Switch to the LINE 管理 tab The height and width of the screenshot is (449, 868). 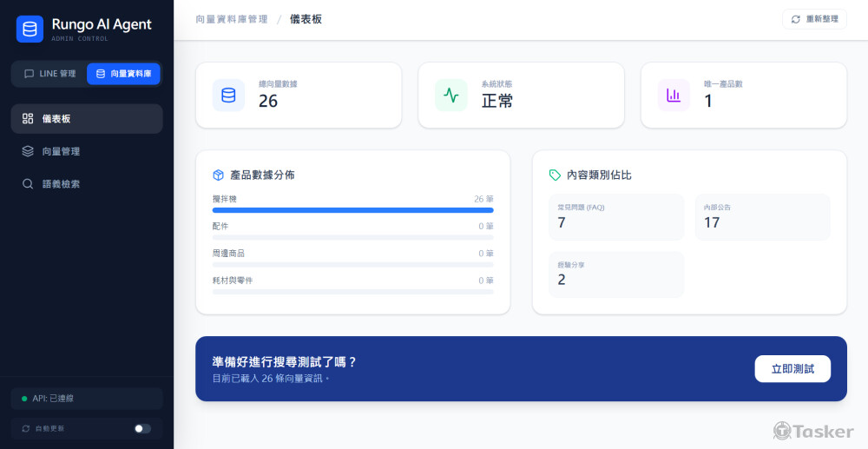click(x=49, y=74)
